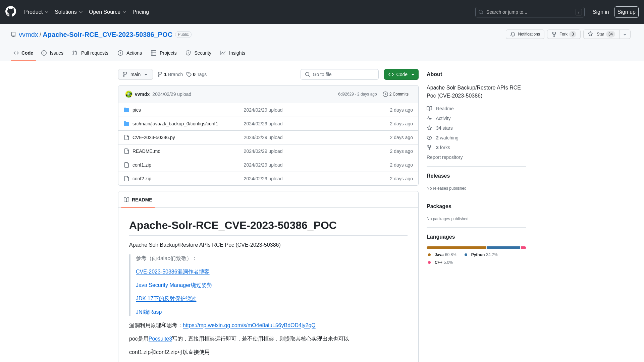Expand the Open Source menu
Screen dimensions: 644x362
click(x=107, y=12)
